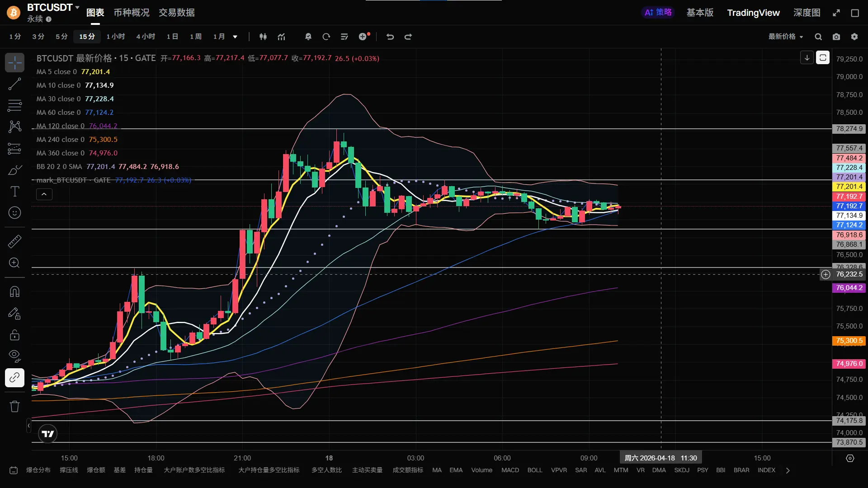Screen dimensions: 868x488
Task: Select the trend line drawing tool
Action: (14, 84)
